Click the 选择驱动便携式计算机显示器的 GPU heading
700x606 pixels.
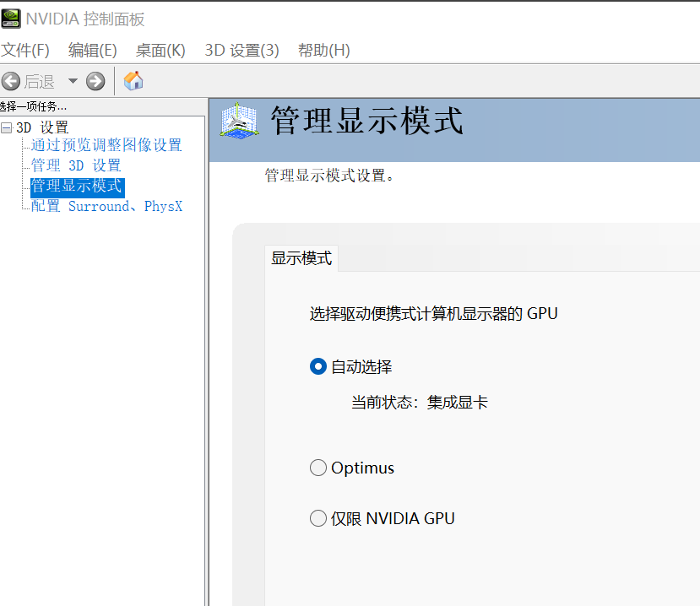[433, 314]
